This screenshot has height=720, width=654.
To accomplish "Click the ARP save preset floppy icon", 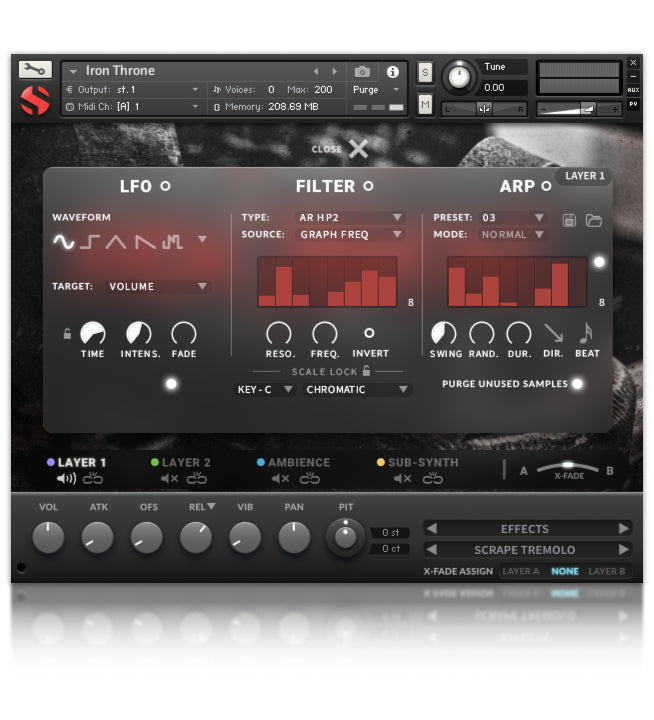I will [569, 220].
